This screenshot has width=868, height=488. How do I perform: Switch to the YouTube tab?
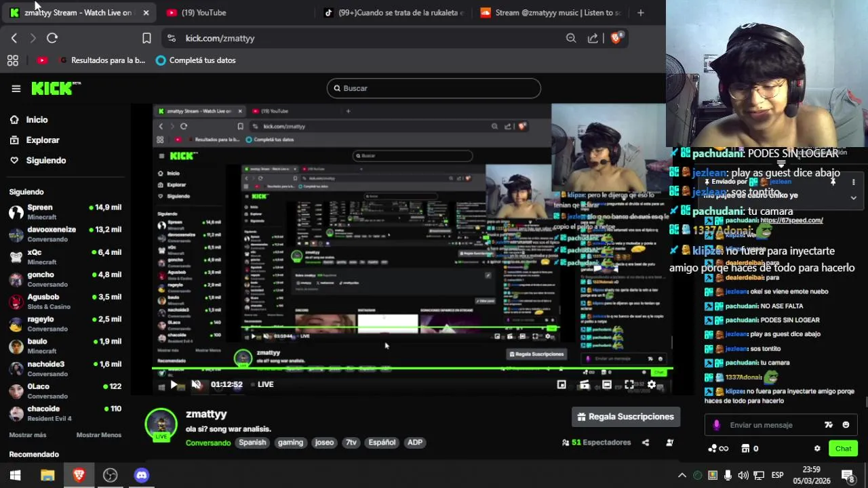click(231, 12)
